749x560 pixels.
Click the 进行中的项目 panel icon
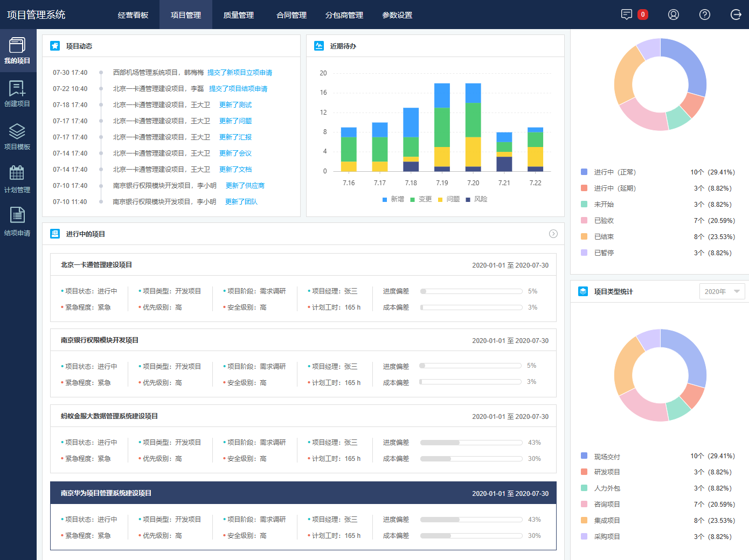point(55,234)
